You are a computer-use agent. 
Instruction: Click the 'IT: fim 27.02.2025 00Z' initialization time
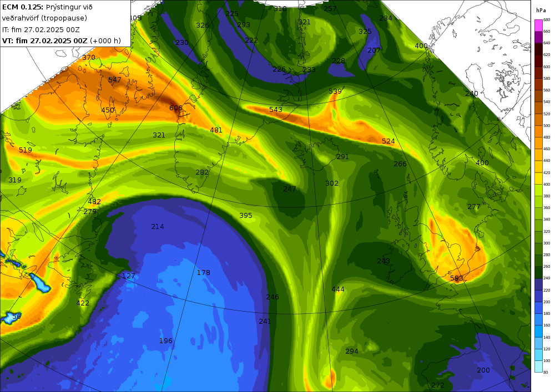pos(41,30)
